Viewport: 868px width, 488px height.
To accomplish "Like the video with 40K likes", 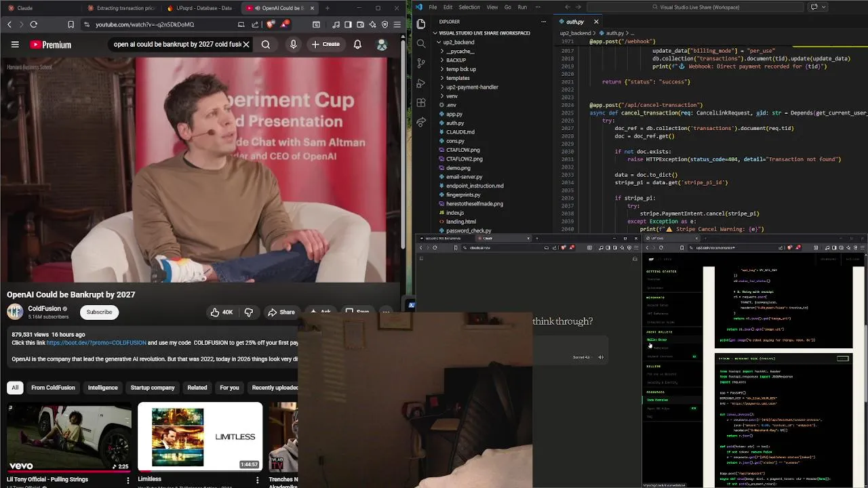I will pos(222,312).
